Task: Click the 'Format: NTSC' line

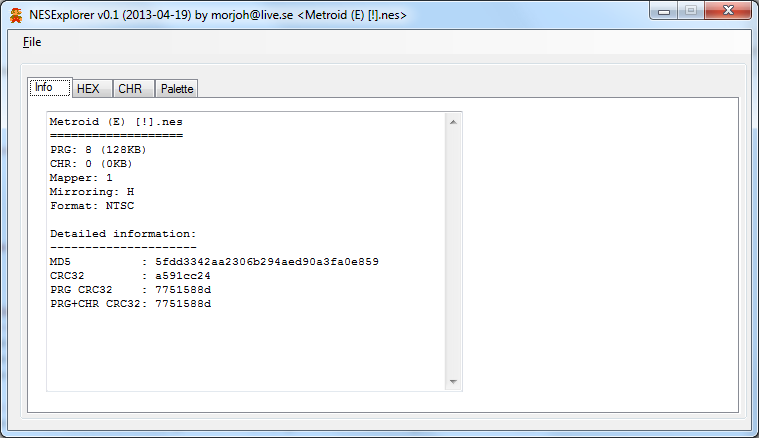Action: [x=92, y=206]
